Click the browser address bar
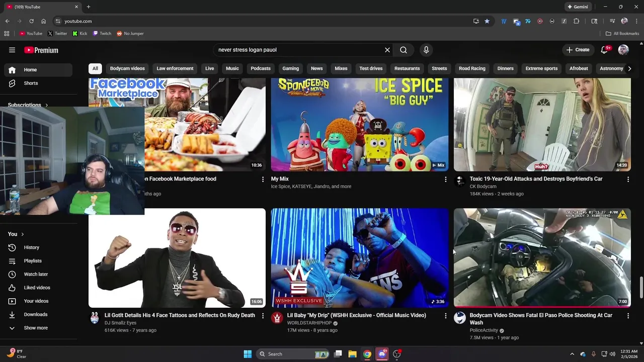The width and height of the screenshot is (644, 362). [x=262, y=21]
